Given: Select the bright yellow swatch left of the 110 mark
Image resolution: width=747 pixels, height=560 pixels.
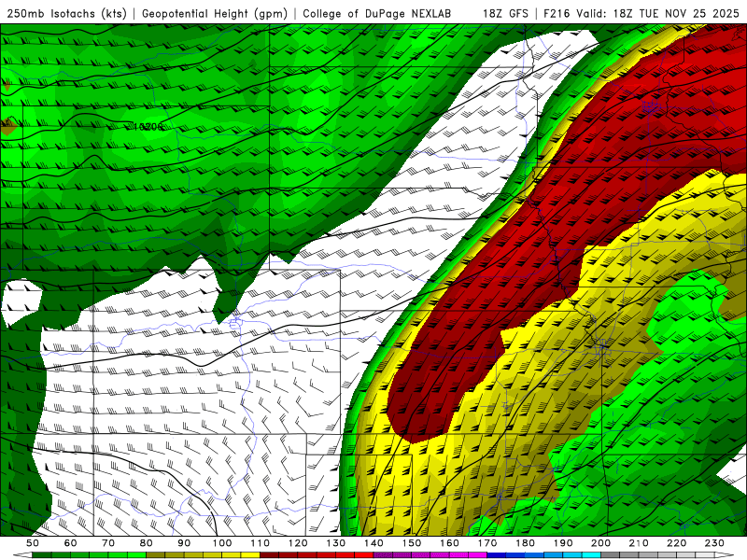Looking at the screenshot, I should coord(250,555).
